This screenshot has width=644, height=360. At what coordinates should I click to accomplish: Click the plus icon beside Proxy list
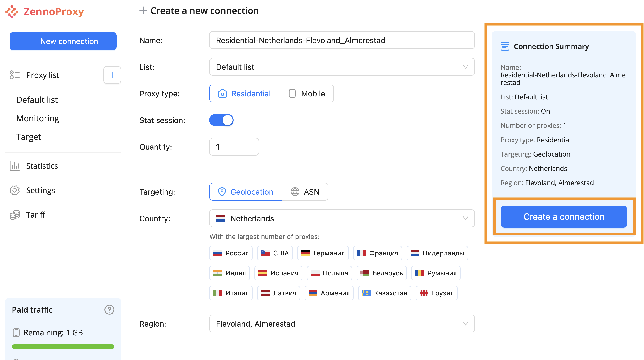(x=112, y=75)
